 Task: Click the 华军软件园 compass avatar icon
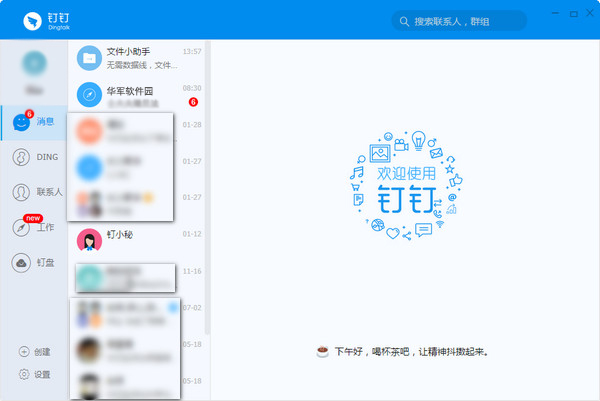[90, 95]
